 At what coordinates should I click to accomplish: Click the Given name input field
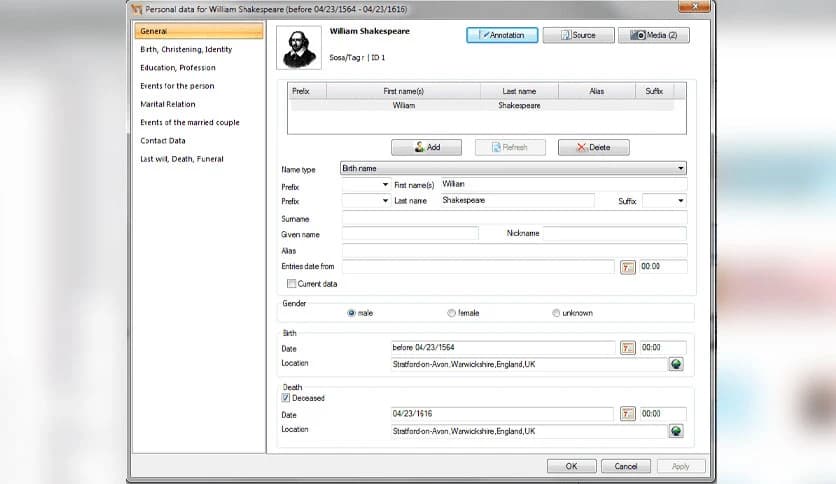410,233
